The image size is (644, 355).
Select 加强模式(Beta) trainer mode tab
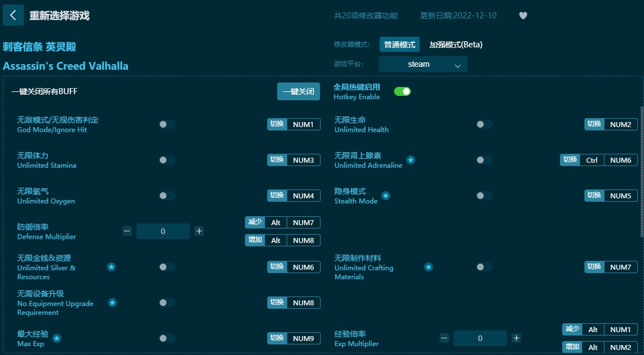pyautogui.click(x=456, y=45)
